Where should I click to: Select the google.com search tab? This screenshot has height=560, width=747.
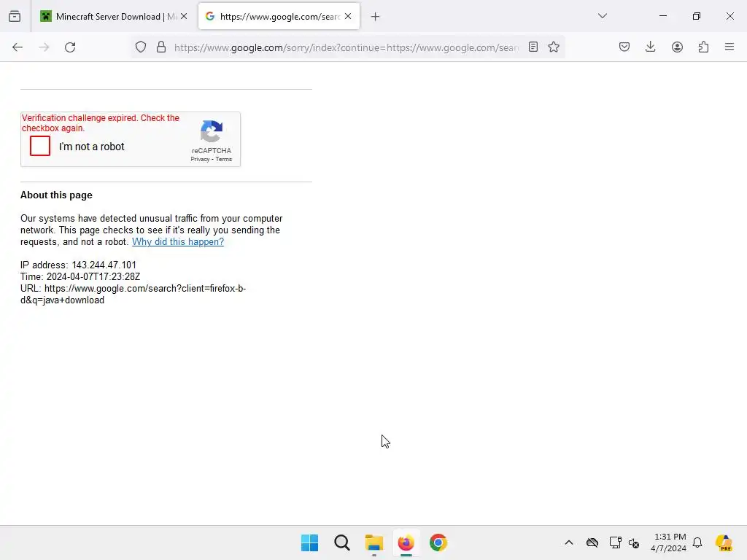click(274, 17)
